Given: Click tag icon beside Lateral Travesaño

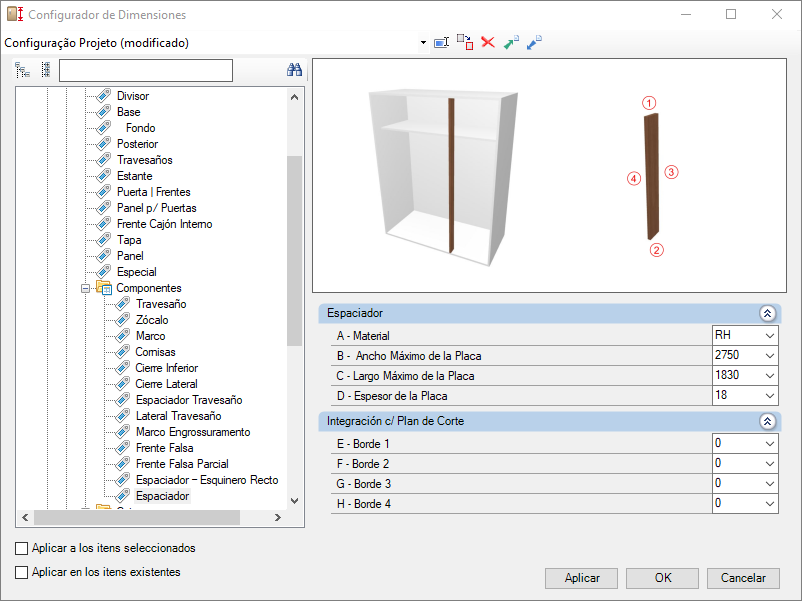Looking at the screenshot, I should (x=123, y=416).
